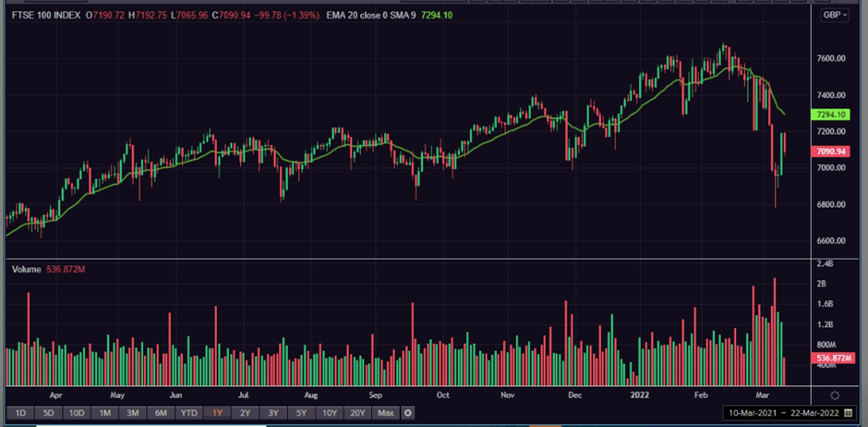Click the Volume indicator label
The width and height of the screenshot is (868, 427).
pyautogui.click(x=27, y=269)
